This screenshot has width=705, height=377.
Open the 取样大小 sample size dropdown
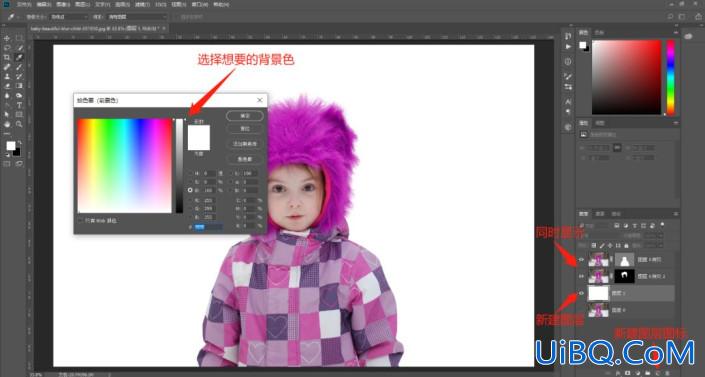(68, 17)
